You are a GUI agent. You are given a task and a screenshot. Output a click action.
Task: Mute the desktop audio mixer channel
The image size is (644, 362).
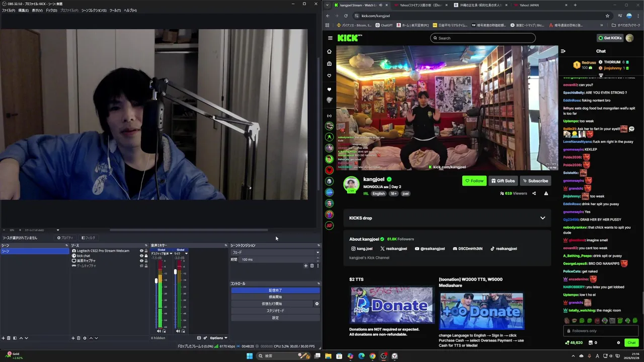pyautogui.click(x=158, y=331)
